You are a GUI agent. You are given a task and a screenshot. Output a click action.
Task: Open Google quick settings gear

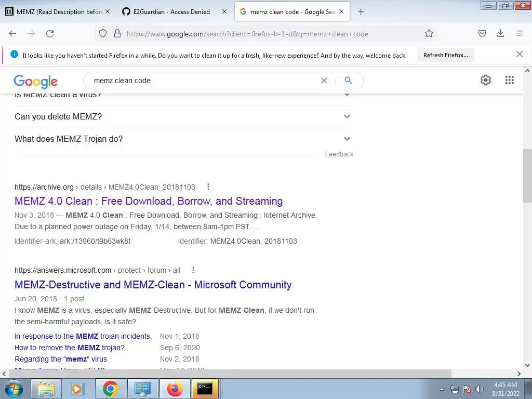click(486, 80)
